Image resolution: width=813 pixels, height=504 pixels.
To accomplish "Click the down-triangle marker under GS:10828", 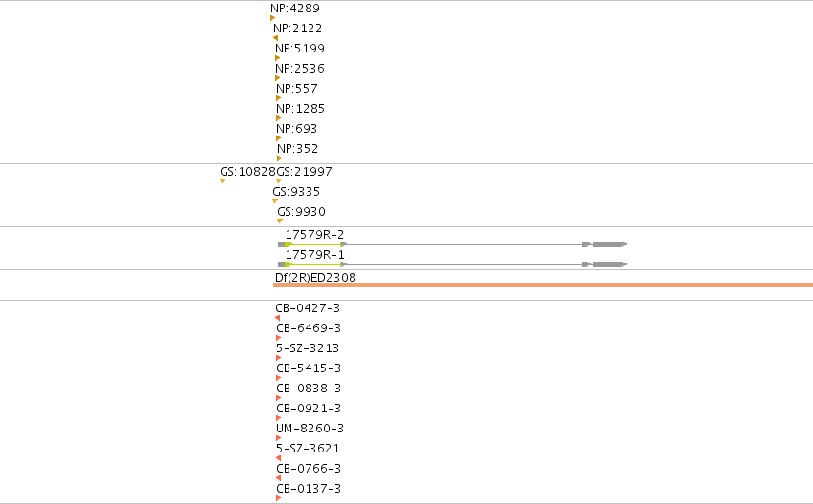I will 223,180.
